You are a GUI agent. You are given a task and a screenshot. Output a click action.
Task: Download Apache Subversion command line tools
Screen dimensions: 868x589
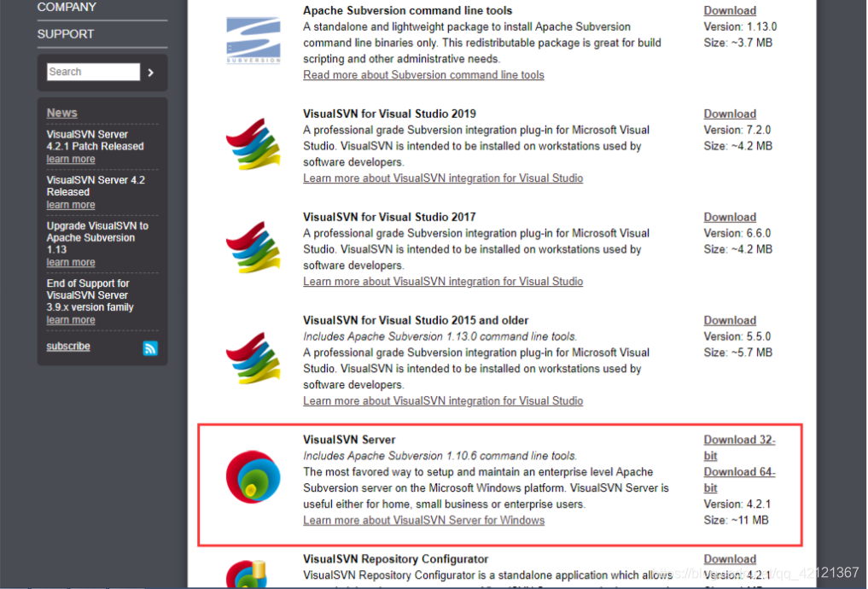730,10
